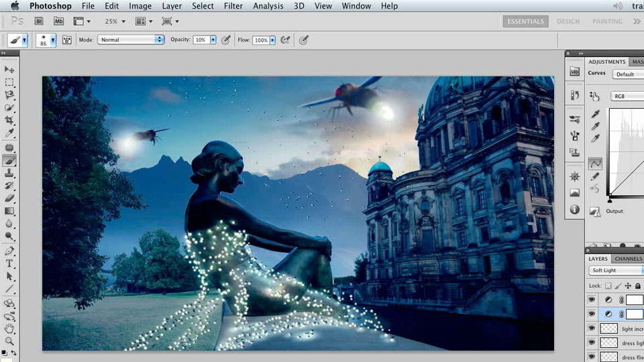Toggle lock all in Layers panel

(x=637, y=286)
